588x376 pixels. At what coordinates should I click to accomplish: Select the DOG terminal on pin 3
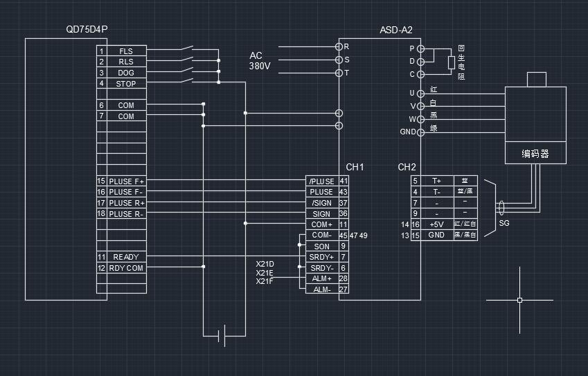point(126,73)
